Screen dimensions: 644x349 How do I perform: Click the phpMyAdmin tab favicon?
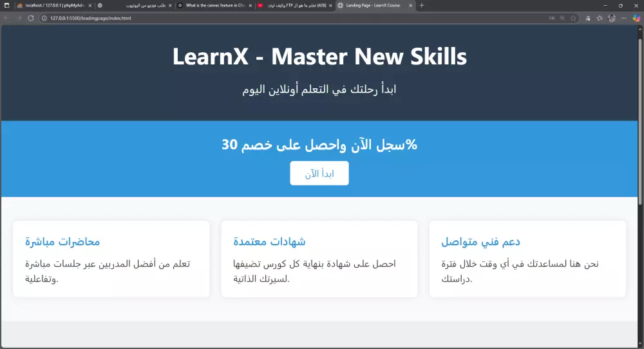click(x=20, y=6)
